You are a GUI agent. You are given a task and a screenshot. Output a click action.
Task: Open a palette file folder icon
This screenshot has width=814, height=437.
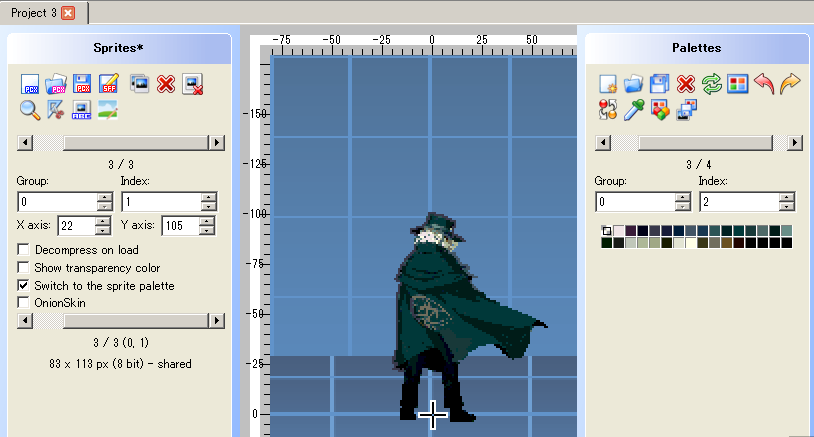633,84
